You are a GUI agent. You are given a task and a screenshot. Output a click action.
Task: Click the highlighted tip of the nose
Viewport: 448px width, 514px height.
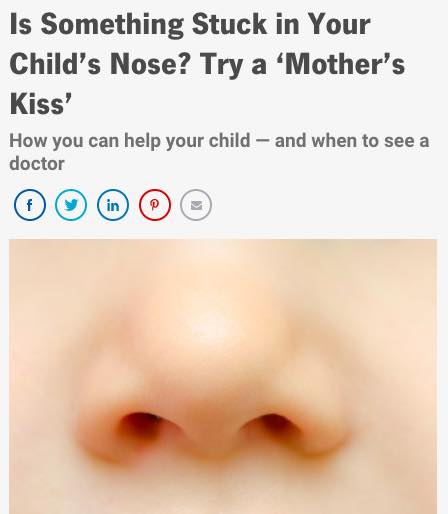point(210,328)
